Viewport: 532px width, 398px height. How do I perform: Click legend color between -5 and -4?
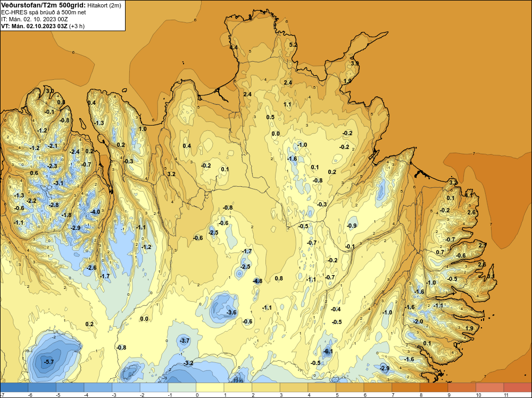click(x=70, y=387)
